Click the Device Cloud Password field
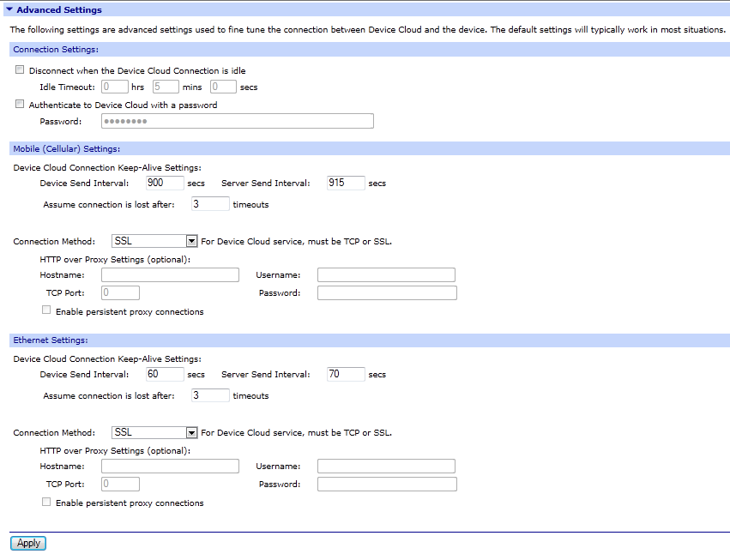The height and width of the screenshot is (560, 730). point(237,121)
